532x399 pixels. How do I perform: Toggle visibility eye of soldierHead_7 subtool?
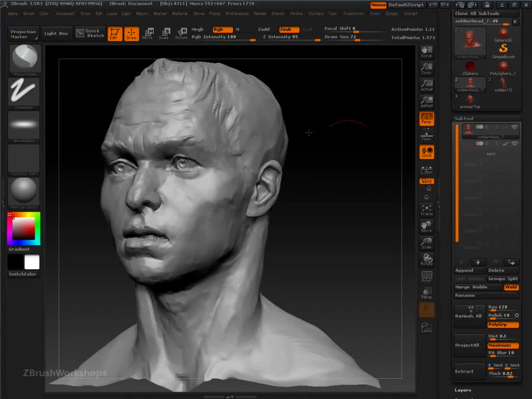(514, 127)
